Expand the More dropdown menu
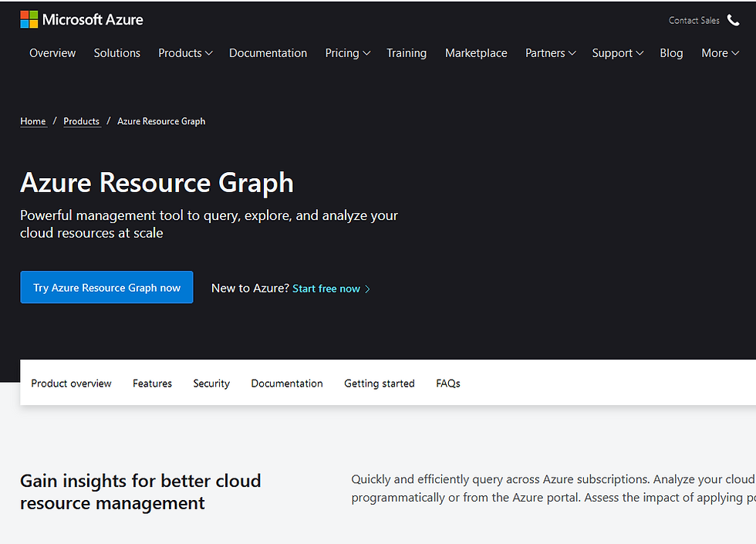The image size is (756, 544). (720, 53)
